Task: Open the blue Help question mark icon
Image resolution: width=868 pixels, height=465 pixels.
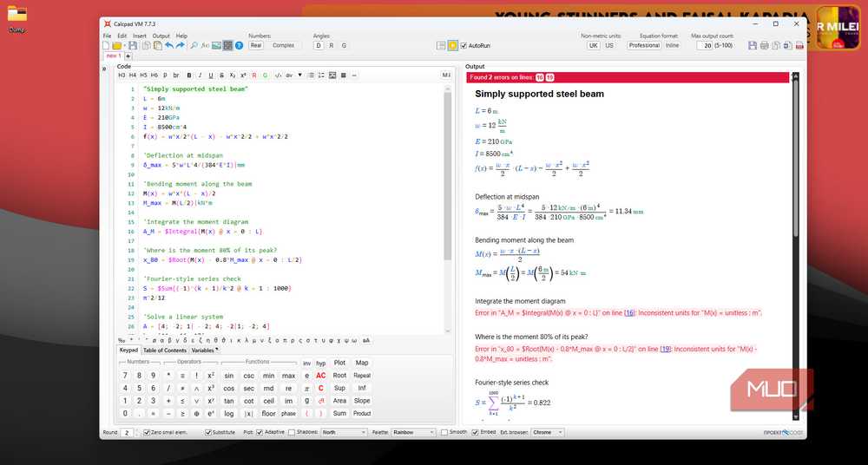Action: tap(240, 45)
